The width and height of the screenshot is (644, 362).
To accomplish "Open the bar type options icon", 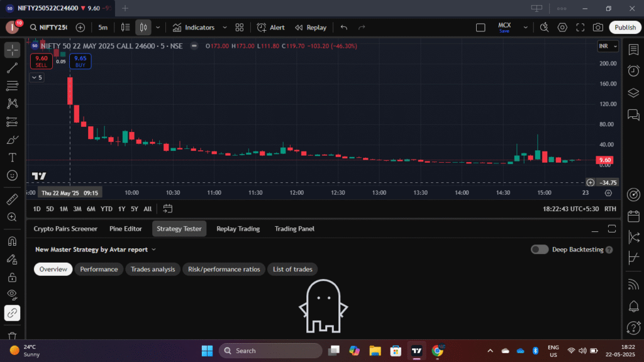I will pyautogui.click(x=125, y=28).
